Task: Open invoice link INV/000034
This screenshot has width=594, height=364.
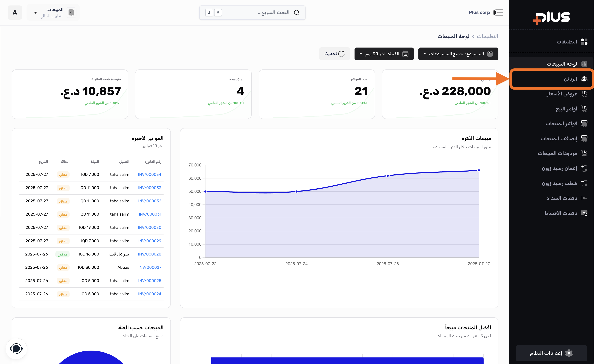Action: [x=149, y=175]
